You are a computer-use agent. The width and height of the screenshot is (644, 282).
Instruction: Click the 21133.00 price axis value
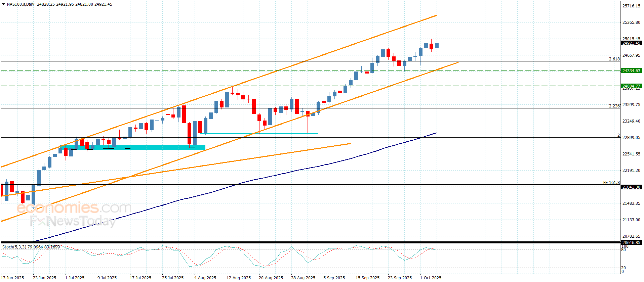[631, 220]
